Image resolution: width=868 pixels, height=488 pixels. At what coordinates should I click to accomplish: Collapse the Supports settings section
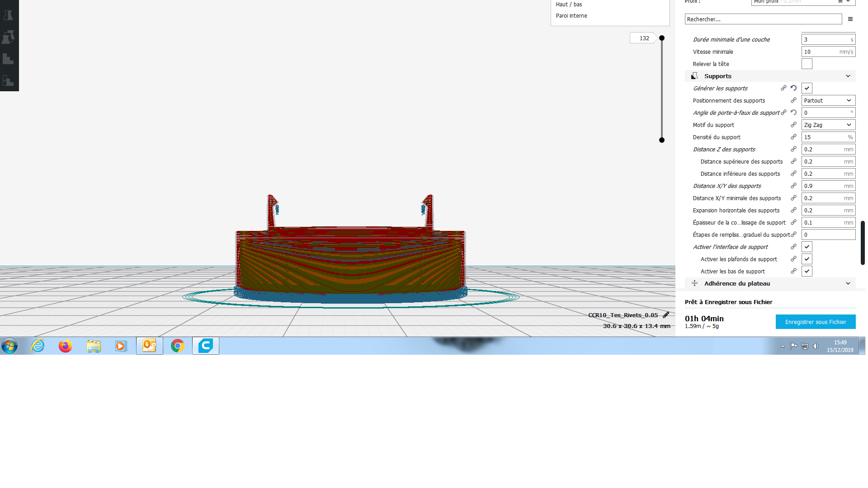pyautogui.click(x=848, y=76)
